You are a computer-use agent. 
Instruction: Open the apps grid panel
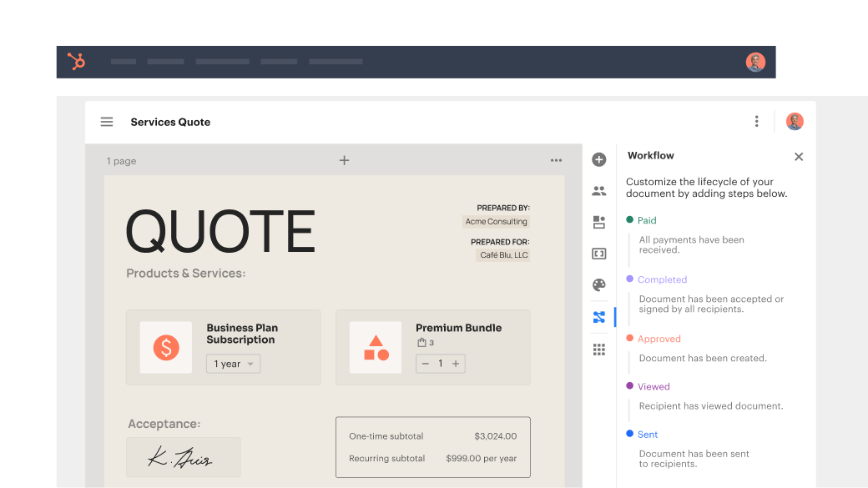(x=599, y=349)
